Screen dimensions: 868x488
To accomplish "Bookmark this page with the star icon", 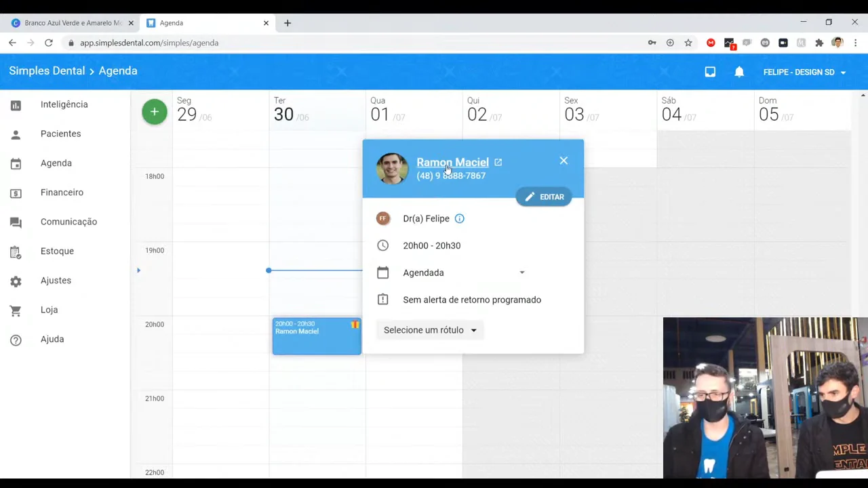I will point(688,43).
